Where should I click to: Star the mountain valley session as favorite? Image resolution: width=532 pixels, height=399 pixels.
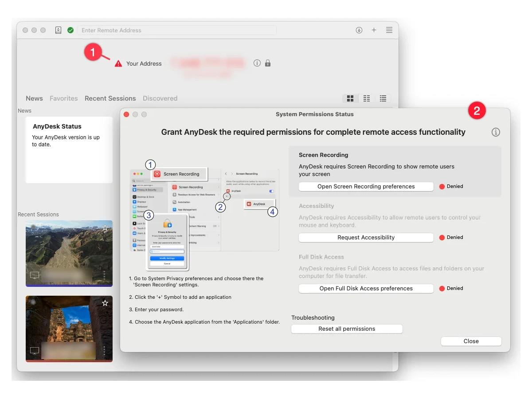105,228
